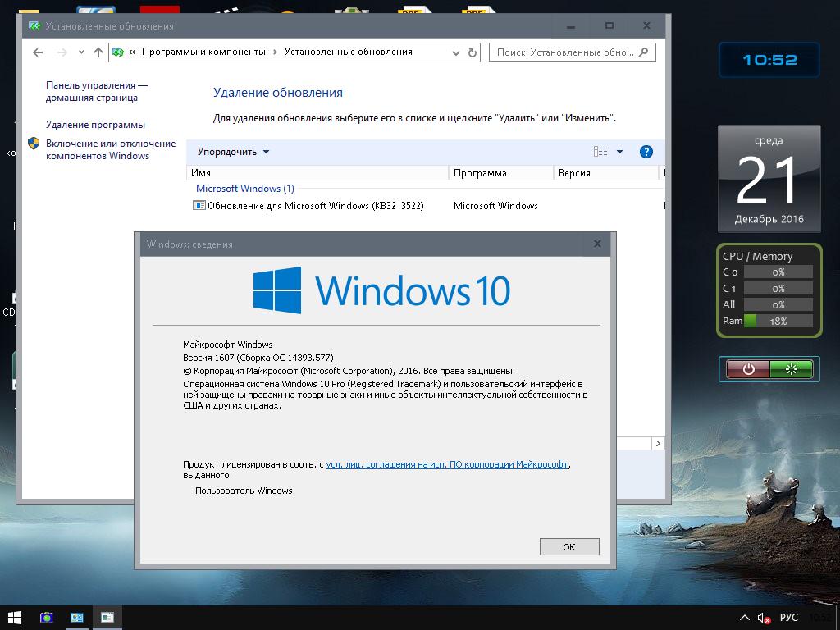
Task: Open Удаление программы link in sidebar
Action: pyautogui.click(x=95, y=125)
